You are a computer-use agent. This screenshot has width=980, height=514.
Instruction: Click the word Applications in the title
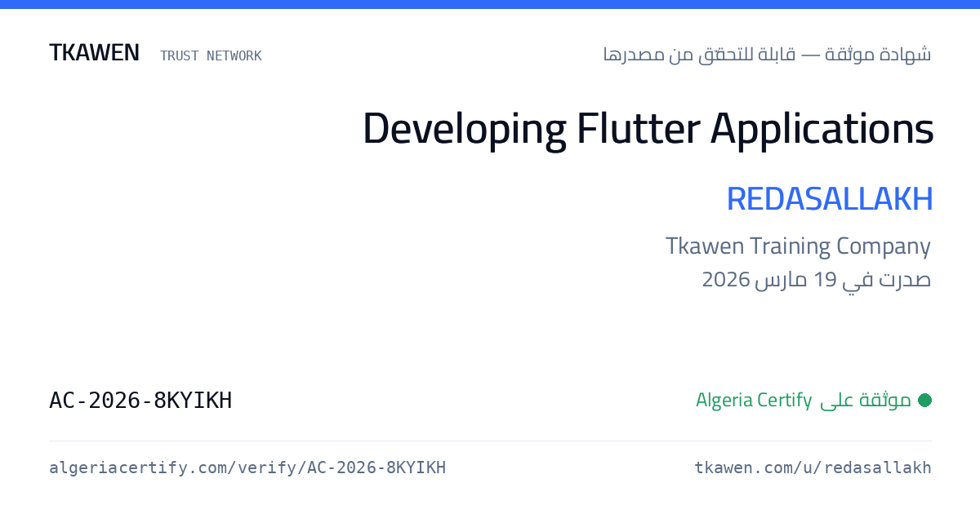point(822,129)
